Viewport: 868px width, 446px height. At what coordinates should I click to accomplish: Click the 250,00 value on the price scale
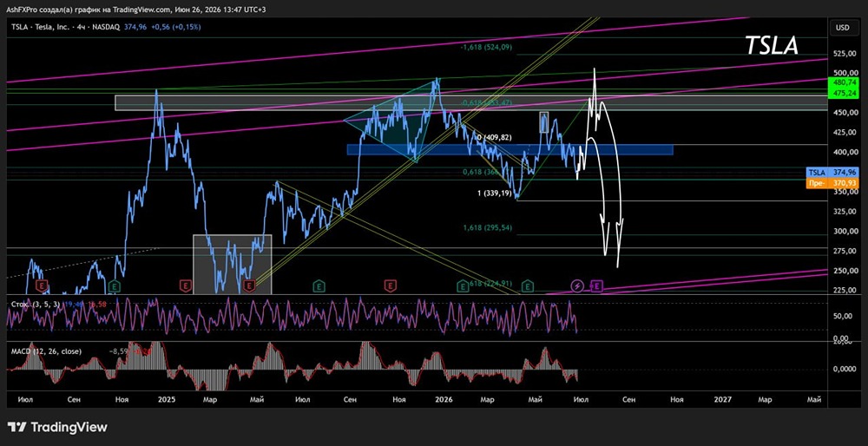(845, 271)
